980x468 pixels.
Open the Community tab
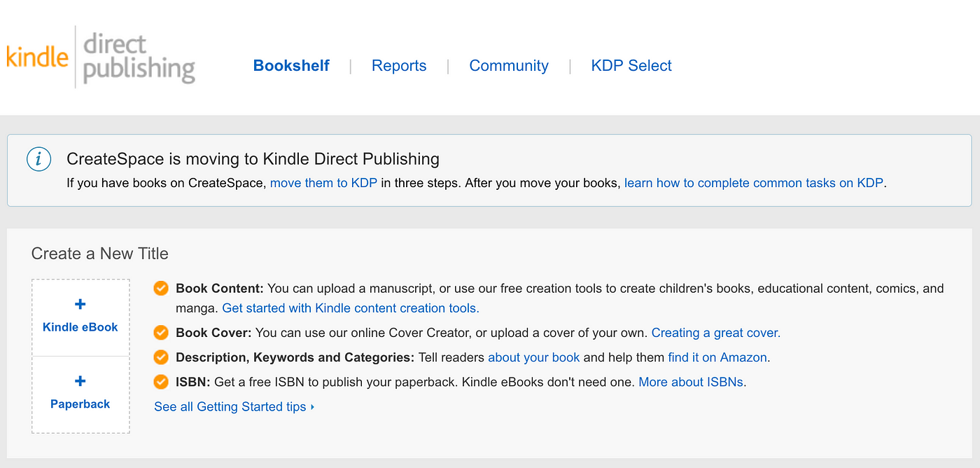(509, 66)
